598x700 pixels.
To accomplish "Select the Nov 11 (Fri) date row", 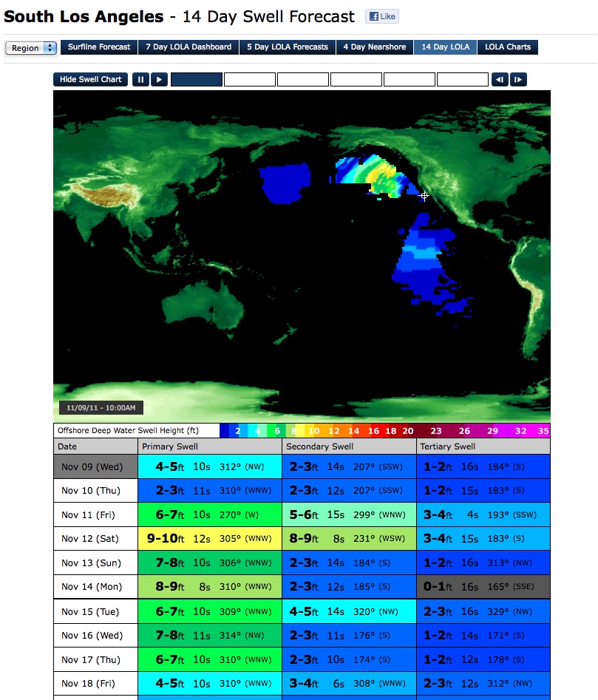I will 95,514.
